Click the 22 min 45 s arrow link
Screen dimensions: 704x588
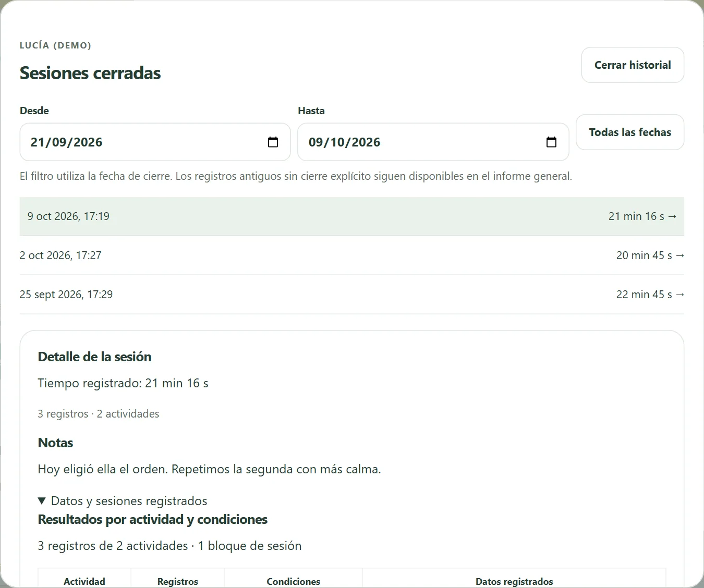(x=650, y=295)
